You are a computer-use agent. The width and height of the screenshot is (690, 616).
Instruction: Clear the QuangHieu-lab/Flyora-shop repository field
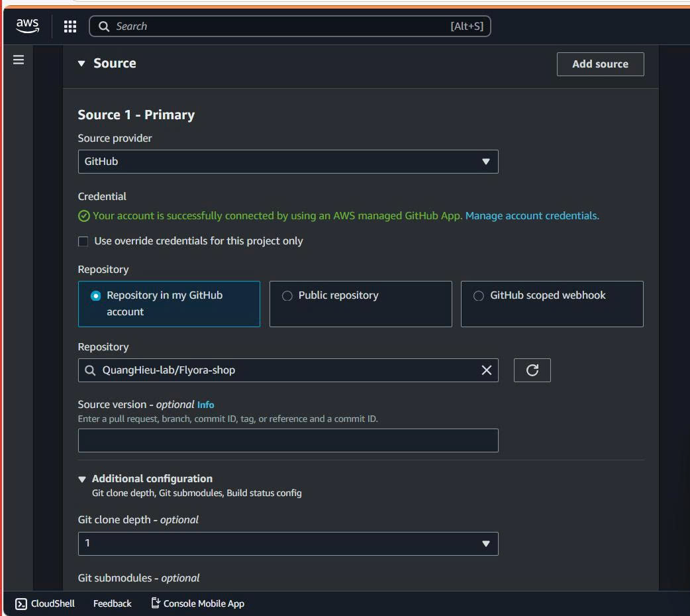[487, 370]
